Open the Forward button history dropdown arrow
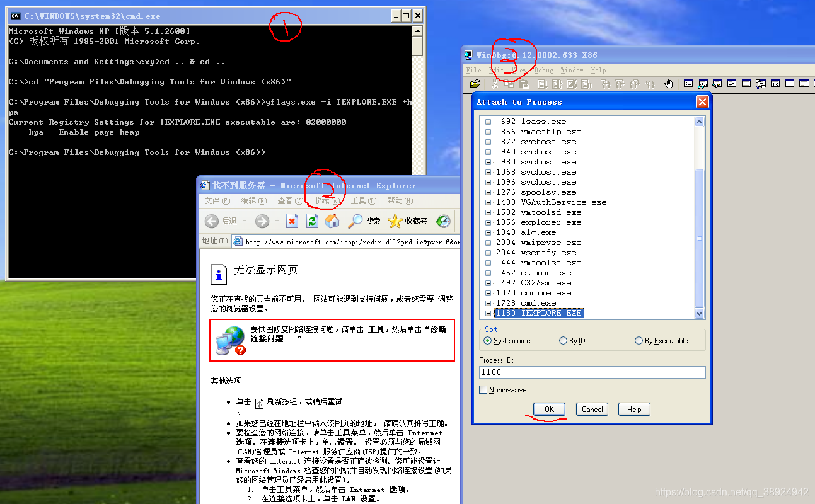Screen dimensions: 815x504 pos(276,221)
